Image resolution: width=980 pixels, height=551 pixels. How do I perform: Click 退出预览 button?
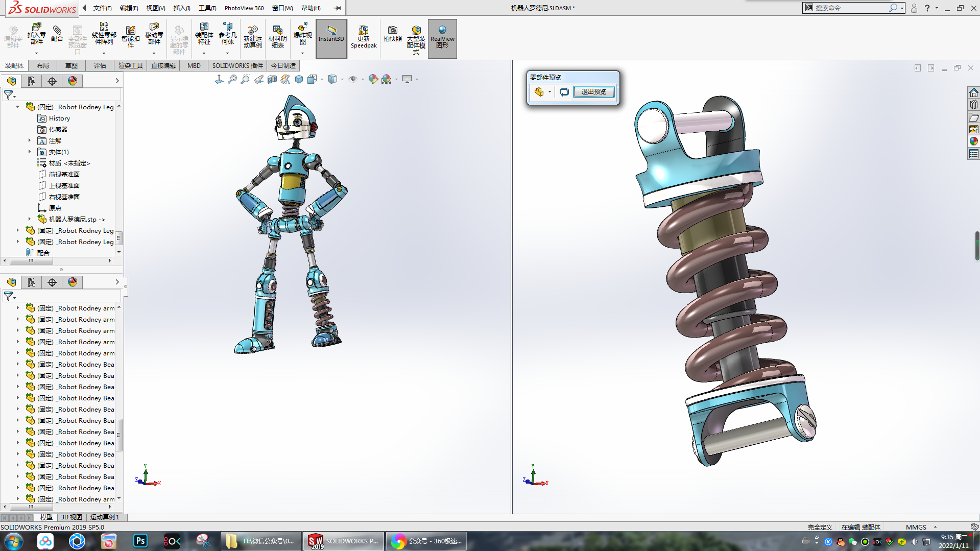[593, 92]
